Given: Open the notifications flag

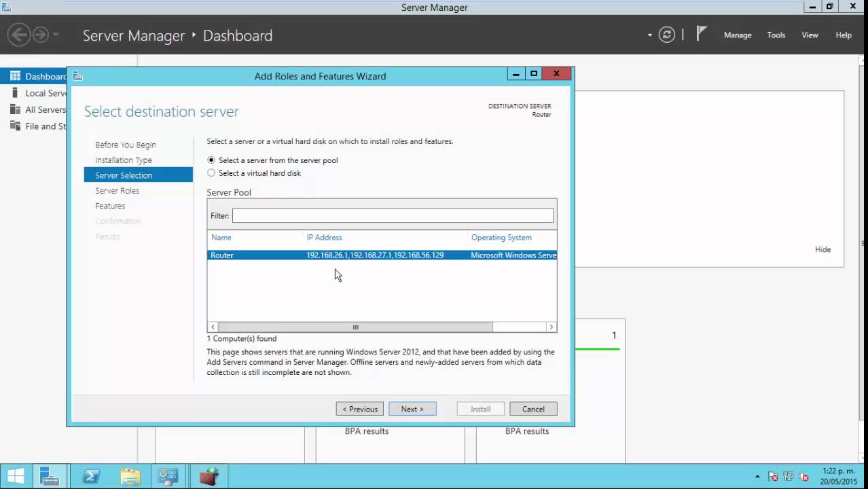Looking at the screenshot, I should (702, 34).
